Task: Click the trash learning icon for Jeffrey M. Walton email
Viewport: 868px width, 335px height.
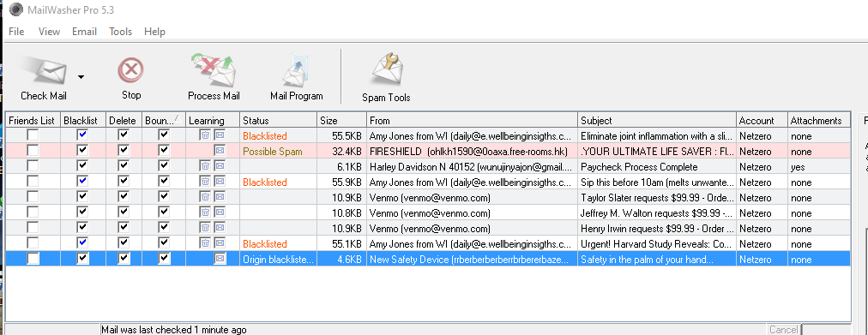Action: (205, 212)
